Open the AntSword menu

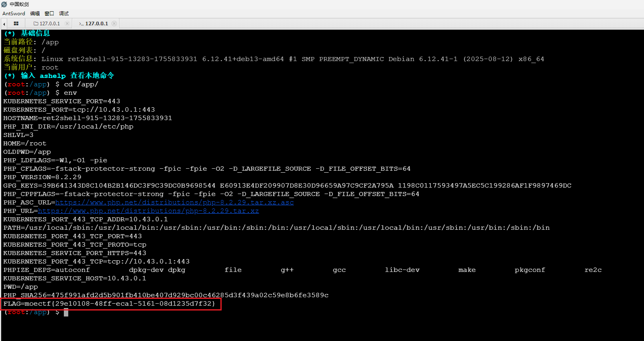pyautogui.click(x=14, y=14)
